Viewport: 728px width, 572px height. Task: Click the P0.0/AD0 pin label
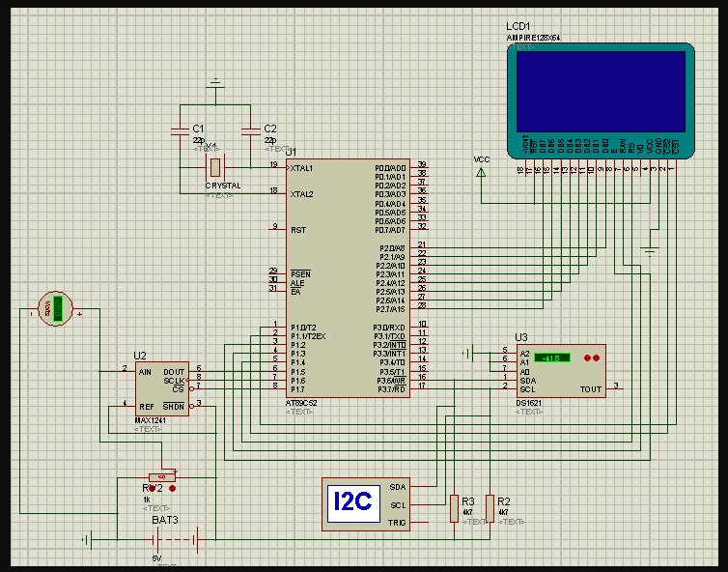click(x=390, y=168)
